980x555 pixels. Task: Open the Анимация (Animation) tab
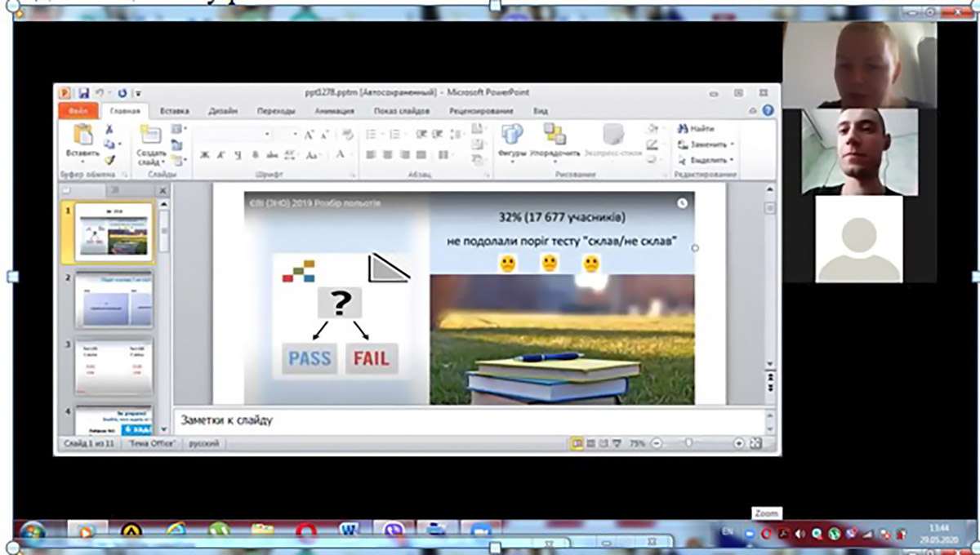[334, 111]
